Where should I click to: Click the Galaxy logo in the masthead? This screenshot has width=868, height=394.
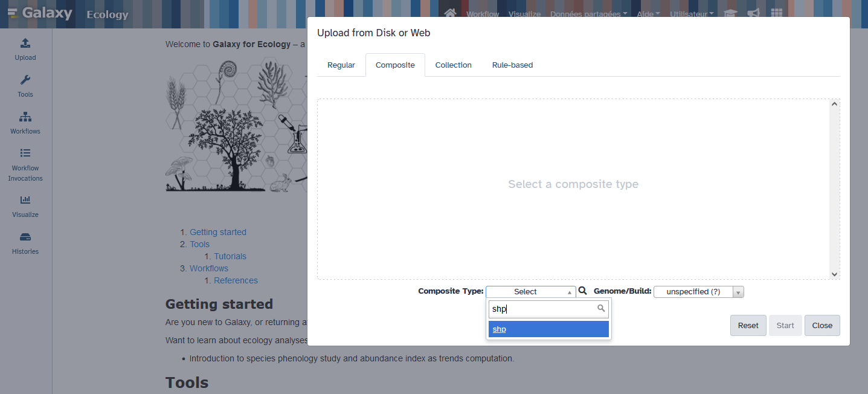pyautogui.click(x=40, y=13)
